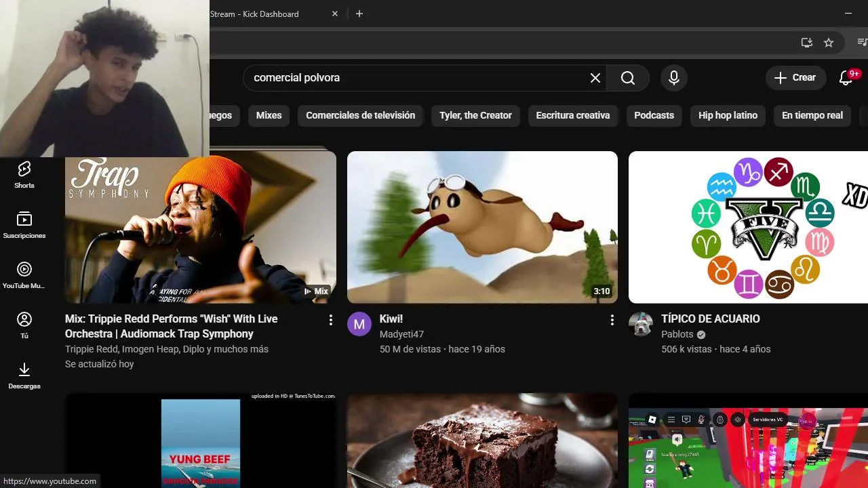Open the Roblox game video thumbnail
The width and height of the screenshot is (868, 488).
point(748,441)
